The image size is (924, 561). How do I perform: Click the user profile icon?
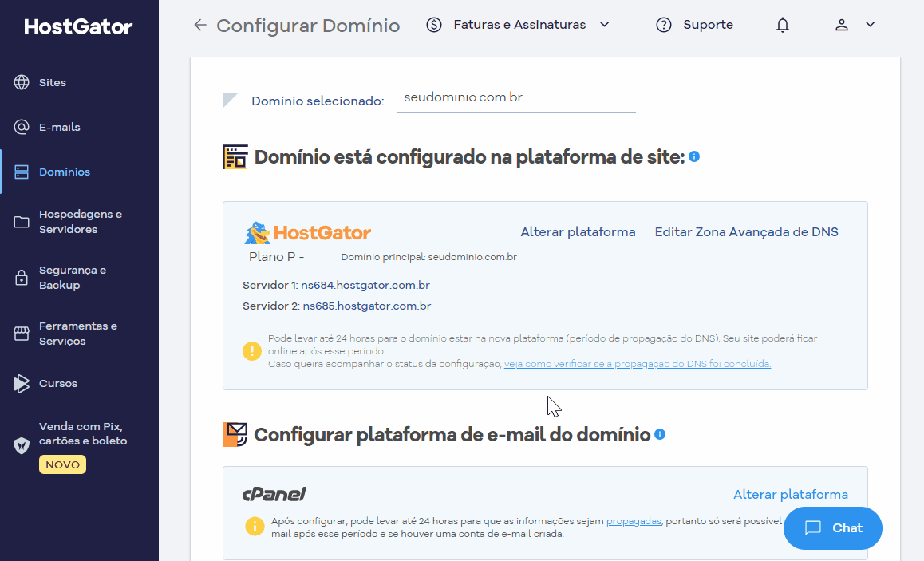click(x=842, y=25)
